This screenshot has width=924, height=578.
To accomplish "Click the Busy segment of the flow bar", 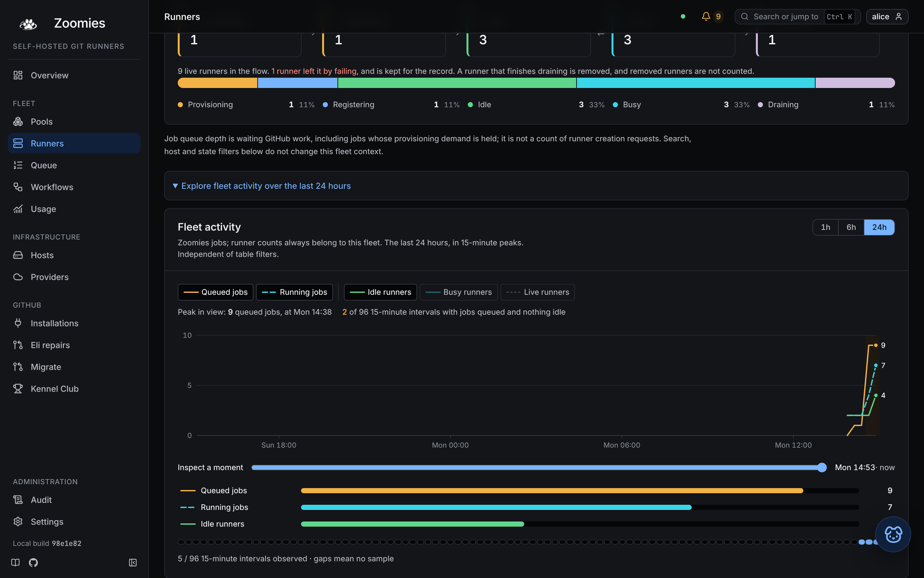I will (x=696, y=83).
